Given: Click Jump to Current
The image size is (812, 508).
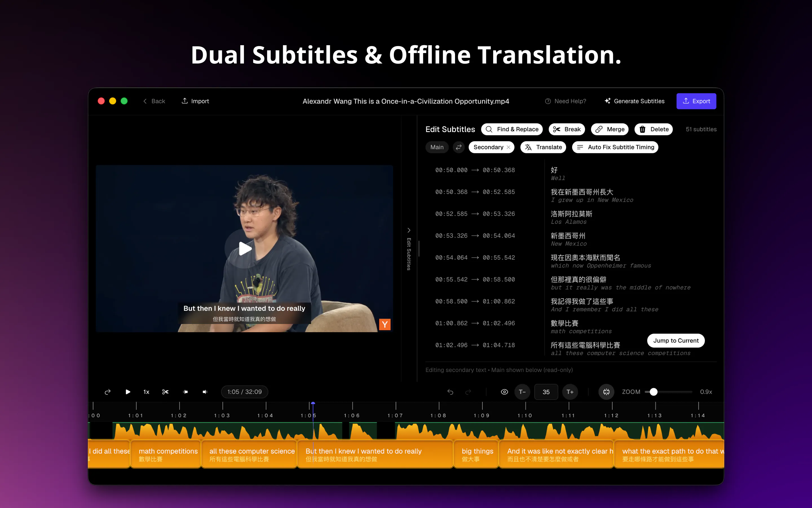Looking at the screenshot, I should 676,340.
